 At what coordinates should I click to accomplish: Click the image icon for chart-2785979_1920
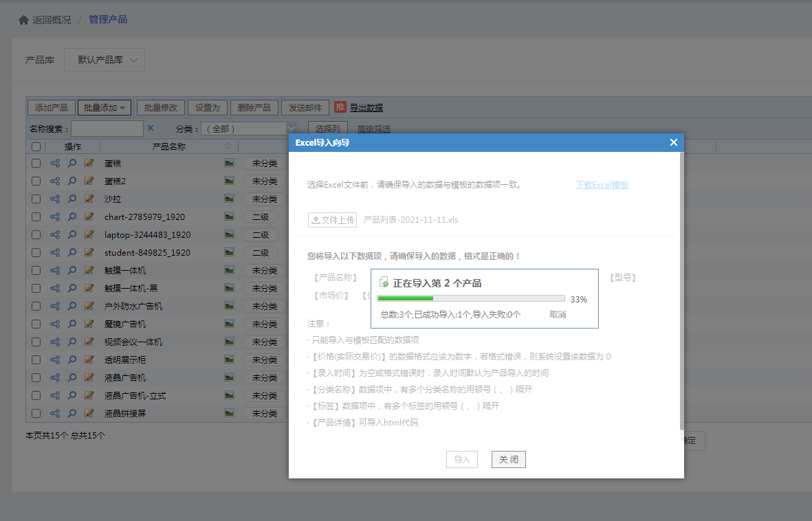click(x=229, y=217)
